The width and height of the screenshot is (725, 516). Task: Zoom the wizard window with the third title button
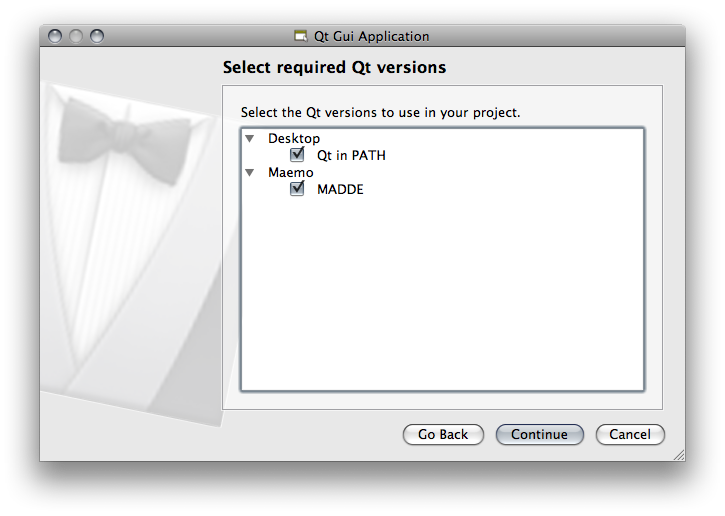tap(97, 36)
